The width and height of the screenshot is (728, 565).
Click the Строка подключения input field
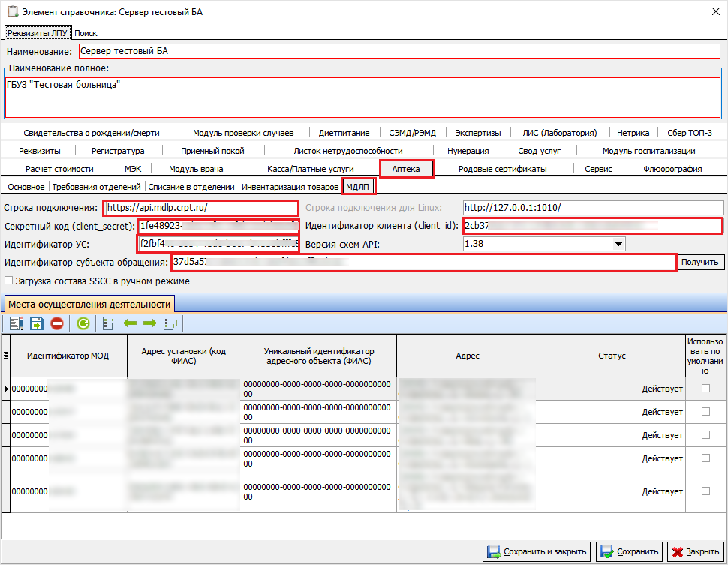(201, 208)
